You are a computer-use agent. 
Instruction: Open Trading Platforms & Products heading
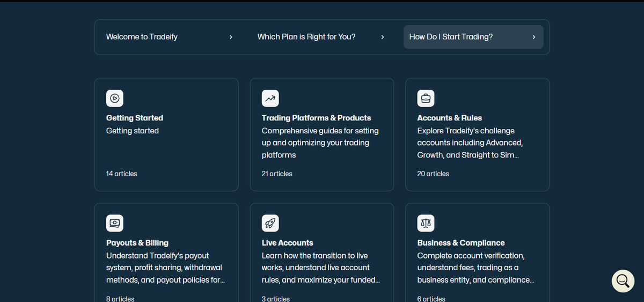point(316,118)
